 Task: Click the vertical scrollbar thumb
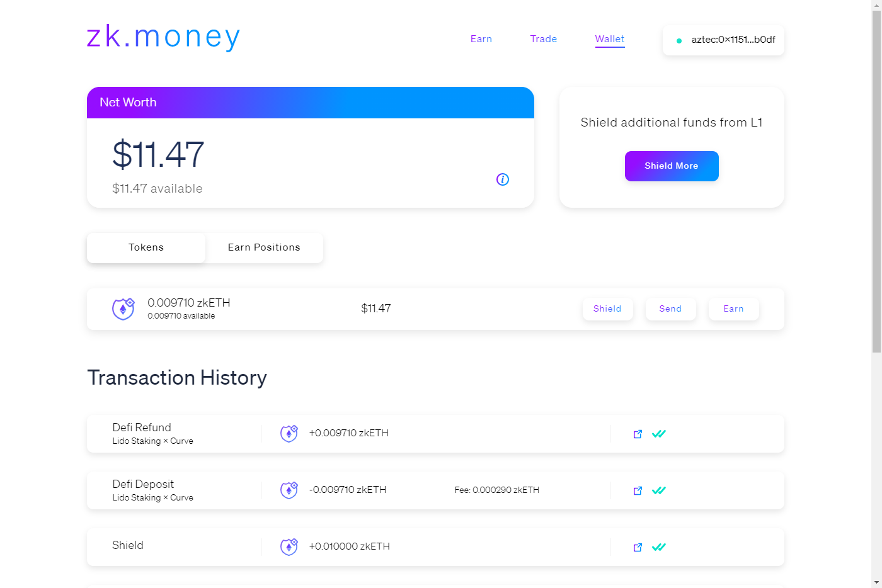click(x=876, y=181)
